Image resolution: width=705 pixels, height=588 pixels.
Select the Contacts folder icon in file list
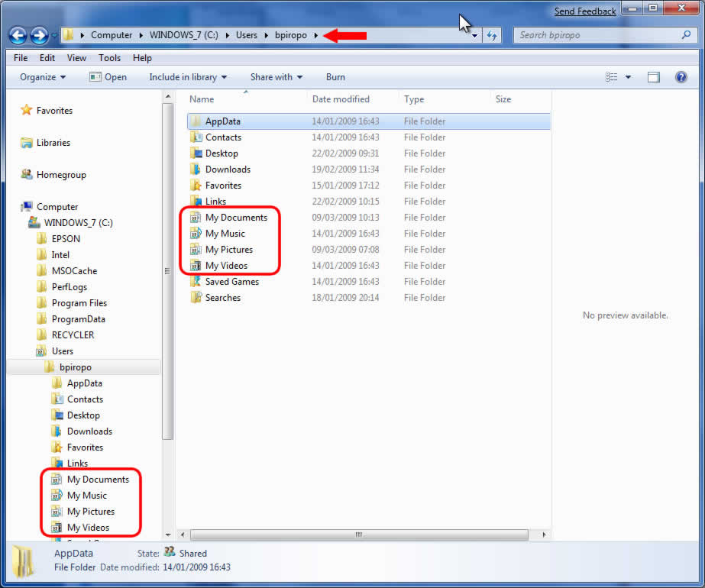(196, 137)
